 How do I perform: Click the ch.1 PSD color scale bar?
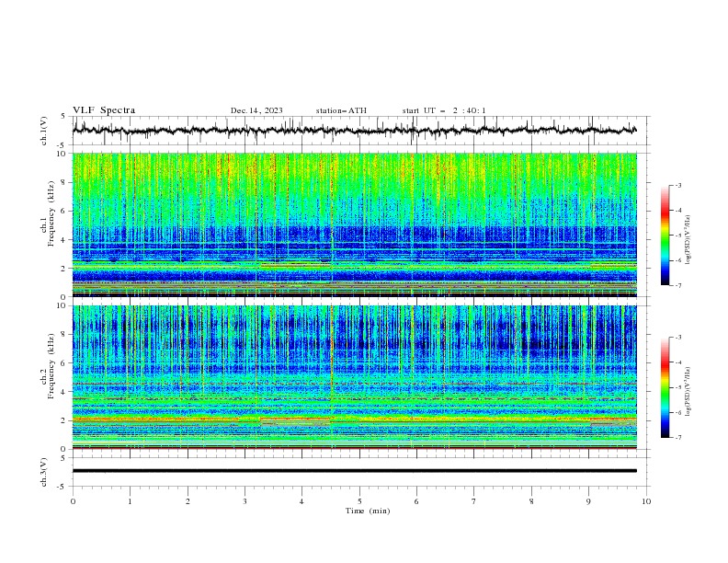click(x=665, y=235)
